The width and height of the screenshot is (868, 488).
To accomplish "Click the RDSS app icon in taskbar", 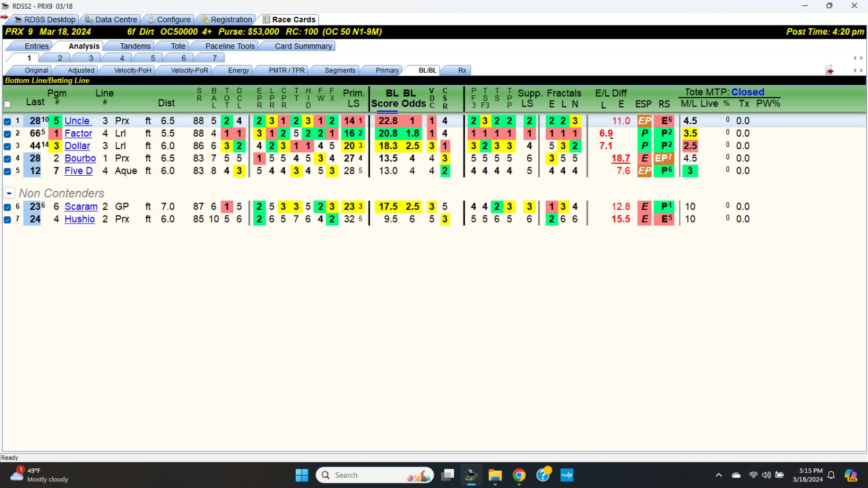I will pos(471,475).
